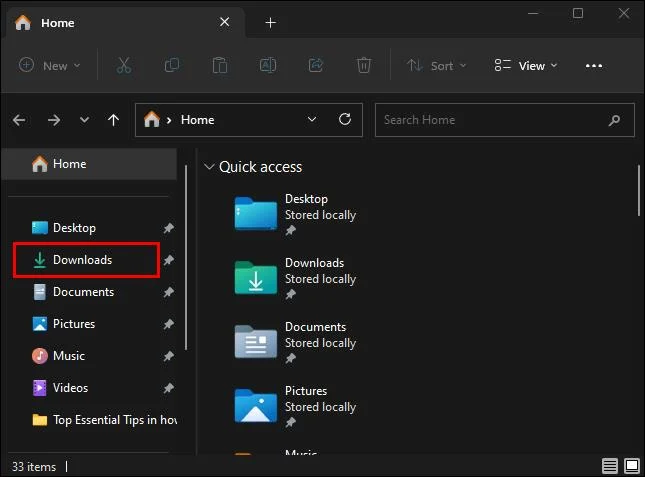The image size is (645, 477).
Task: Click the Home breadcrumb in the address bar
Action: (197, 120)
